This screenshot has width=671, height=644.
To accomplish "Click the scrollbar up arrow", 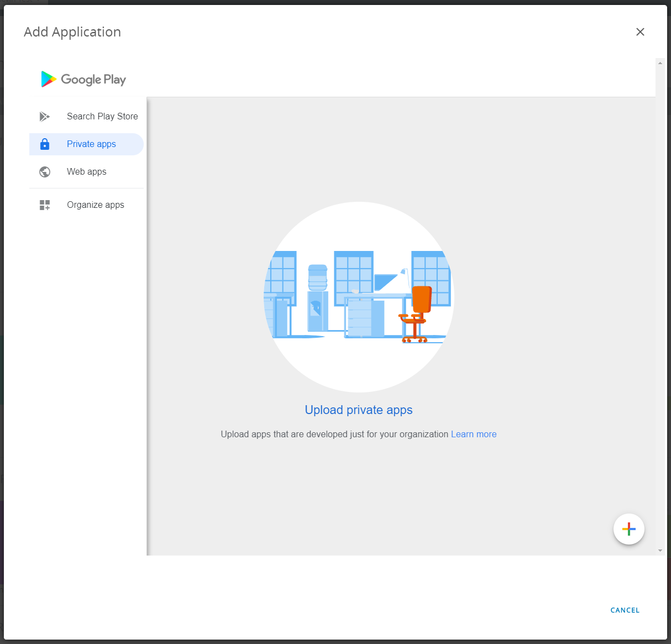I will click(x=660, y=63).
